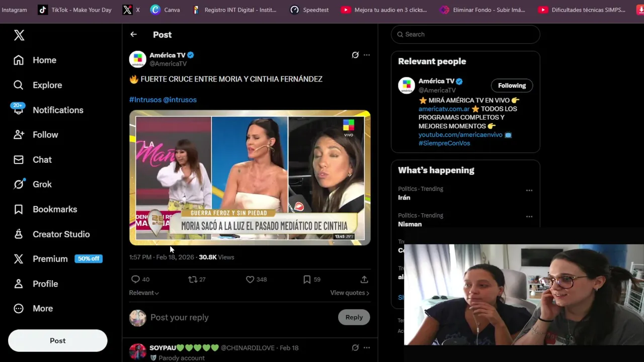Click the #Intrusos hashtag link
The height and width of the screenshot is (362, 644).
(145, 100)
